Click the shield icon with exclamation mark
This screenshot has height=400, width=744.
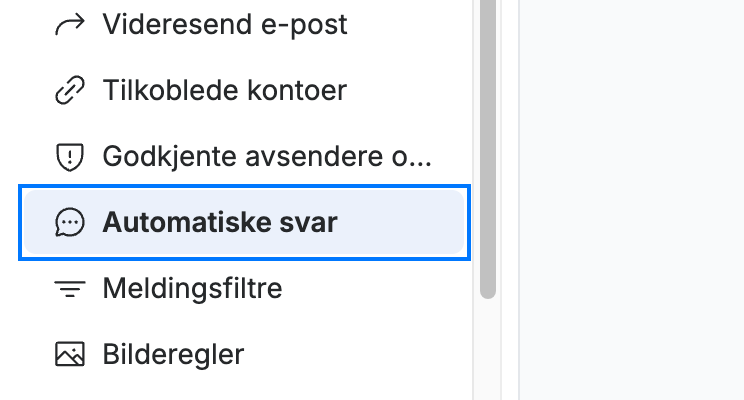point(70,156)
